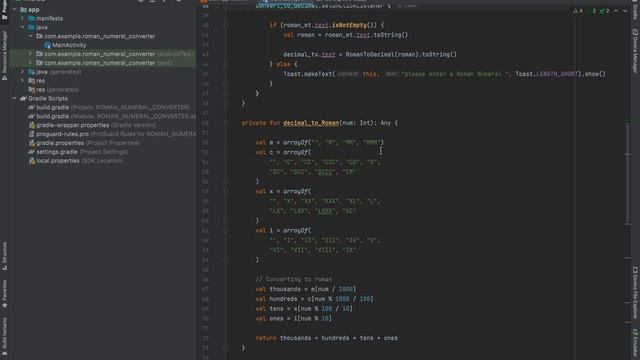
Task: Expand the (test) package node
Action: pos(30,63)
